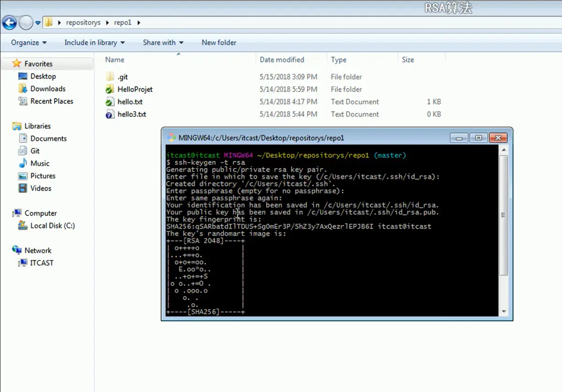Open the ITCAST network computer

[x=42, y=263]
